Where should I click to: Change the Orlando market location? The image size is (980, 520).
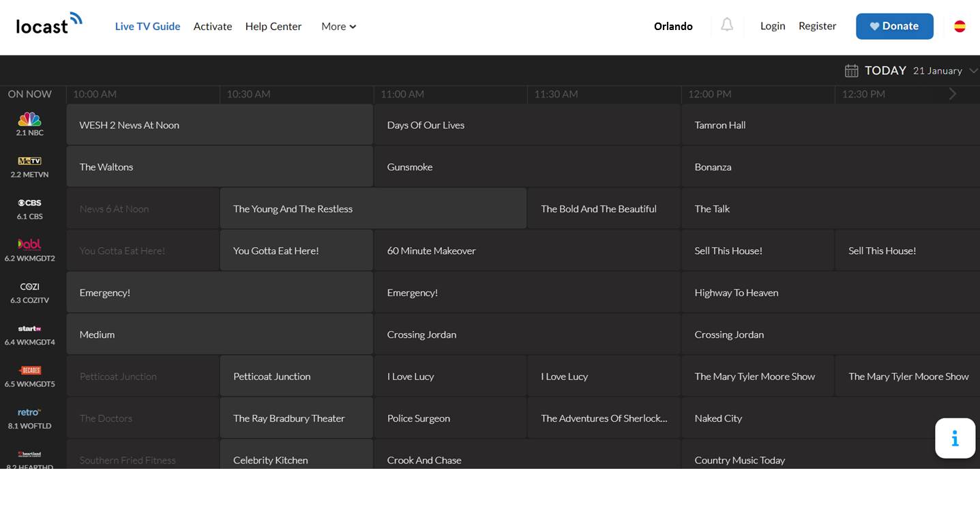672,27
